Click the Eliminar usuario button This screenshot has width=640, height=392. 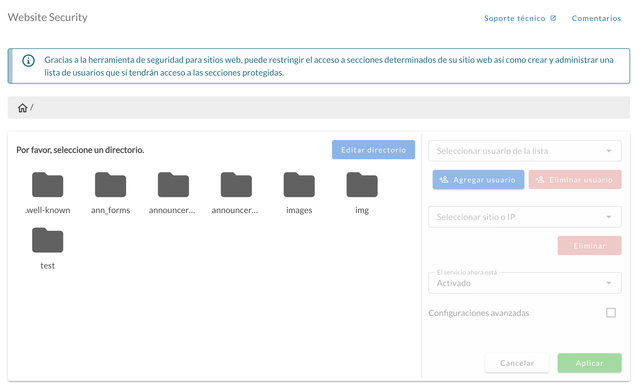[575, 180]
